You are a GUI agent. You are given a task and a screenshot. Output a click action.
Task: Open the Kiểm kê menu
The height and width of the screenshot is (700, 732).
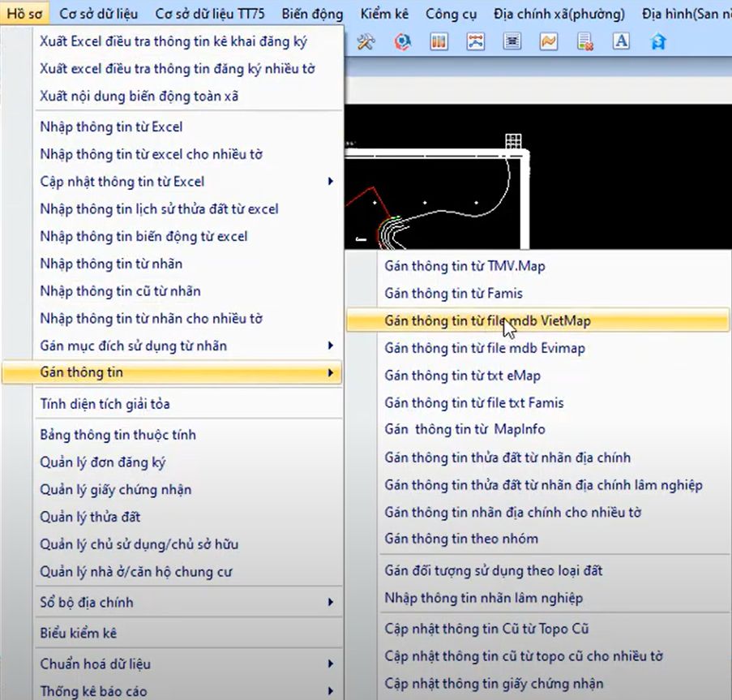click(x=384, y=14)
